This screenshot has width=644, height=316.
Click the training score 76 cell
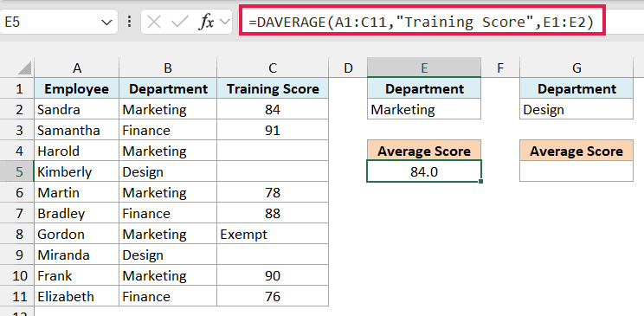[x=273, y=296]
